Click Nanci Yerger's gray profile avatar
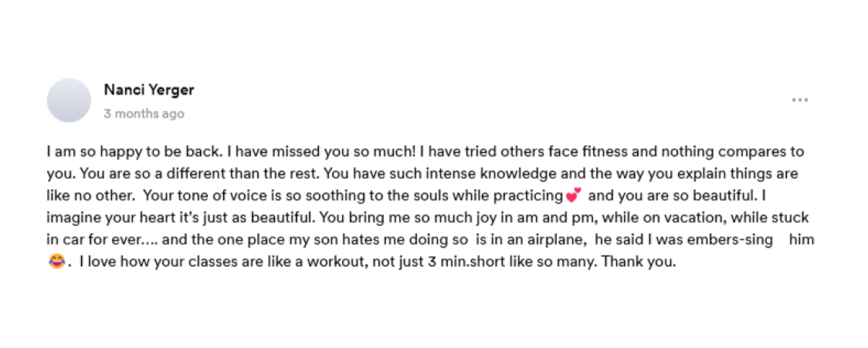 (x=70, y=100)
